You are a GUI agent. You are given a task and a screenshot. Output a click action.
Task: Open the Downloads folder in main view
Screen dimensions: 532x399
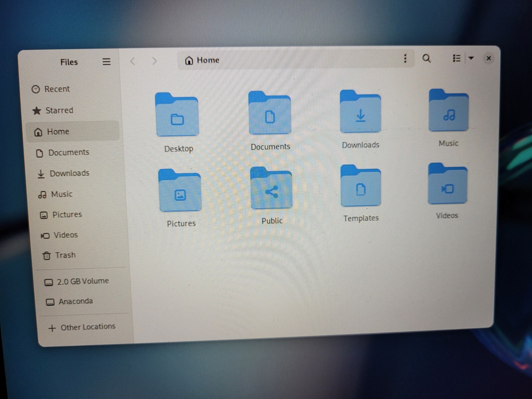[360, 111]
